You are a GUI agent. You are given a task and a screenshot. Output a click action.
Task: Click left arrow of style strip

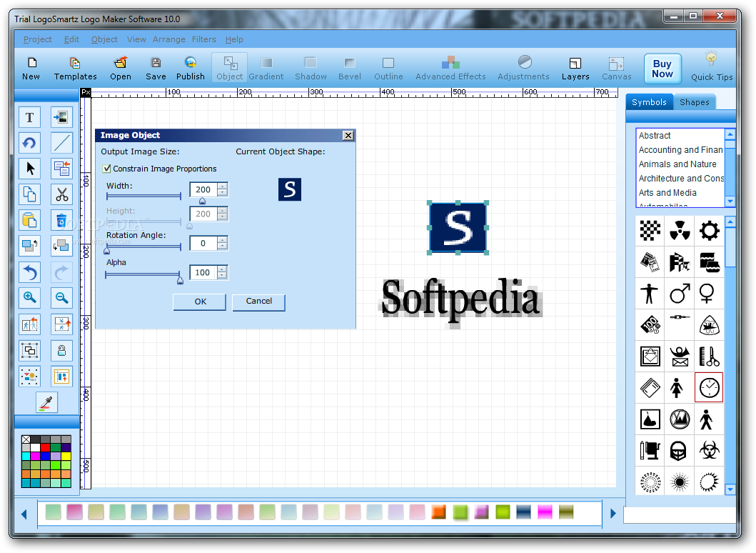coord(24,514)
